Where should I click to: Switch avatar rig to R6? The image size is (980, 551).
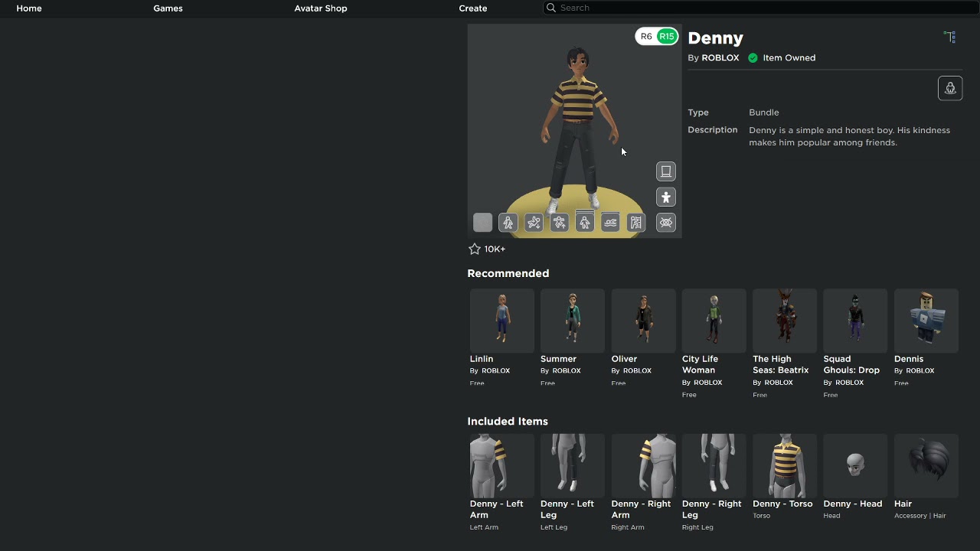(646, 37)
